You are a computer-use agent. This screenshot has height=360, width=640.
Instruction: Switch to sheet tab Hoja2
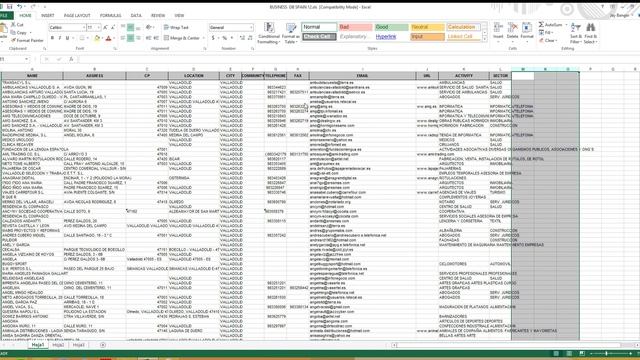58,345
